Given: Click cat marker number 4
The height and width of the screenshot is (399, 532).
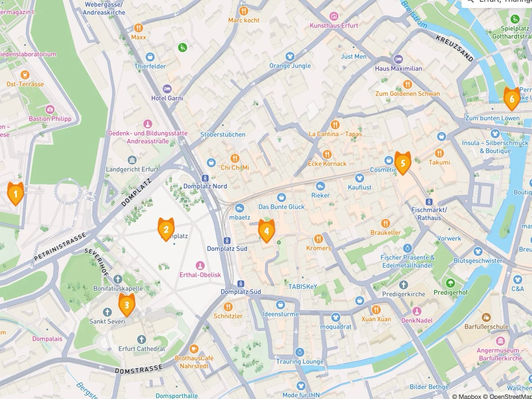Looking at the screenshot, I should tap(266, 231).
